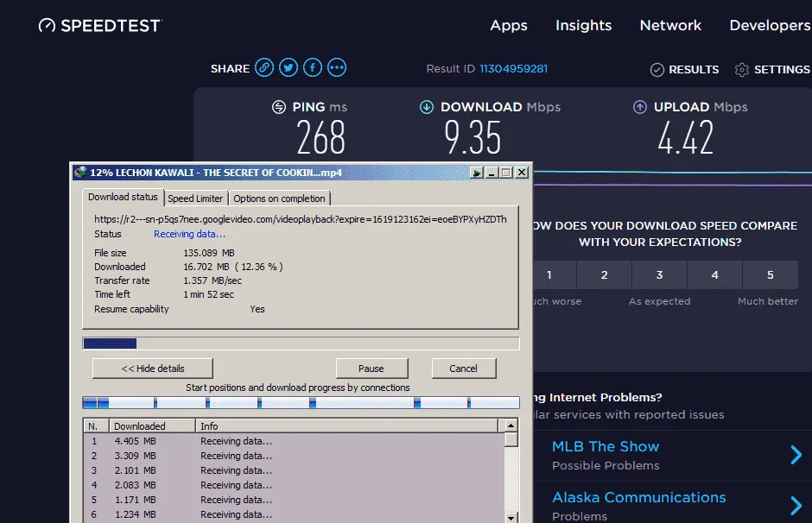Click the Receiving data status text
This screenshot has width=812, height=523.
click(x=189, y=234)
